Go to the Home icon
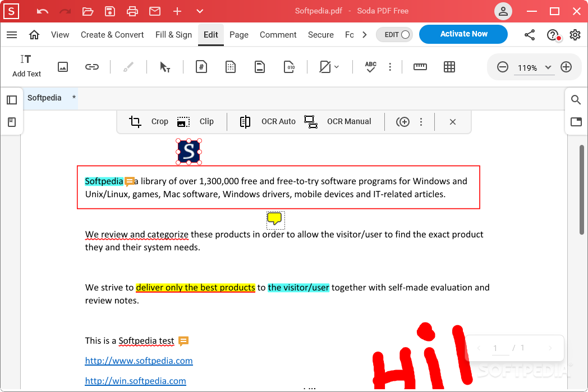 coord(34,35)
